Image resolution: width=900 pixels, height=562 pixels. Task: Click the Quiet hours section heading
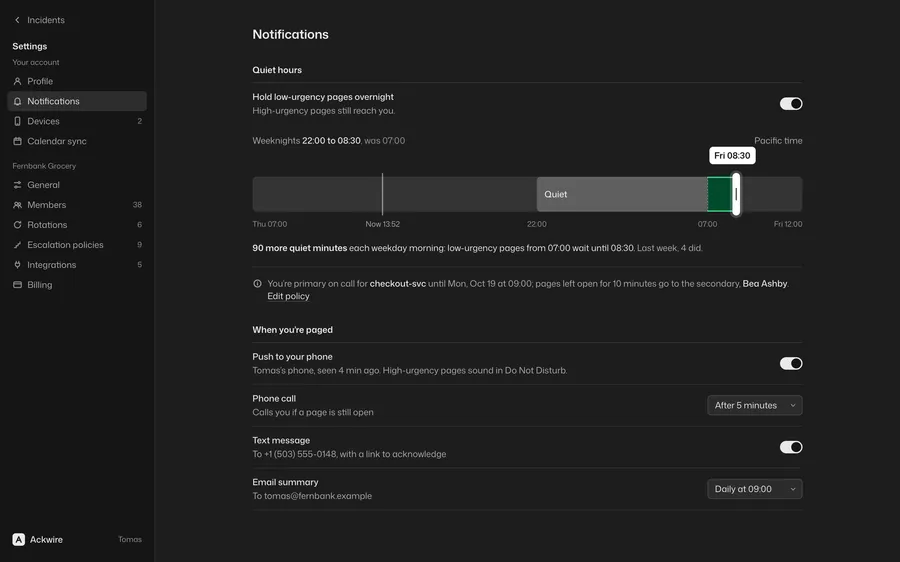[x=277, y=70]
